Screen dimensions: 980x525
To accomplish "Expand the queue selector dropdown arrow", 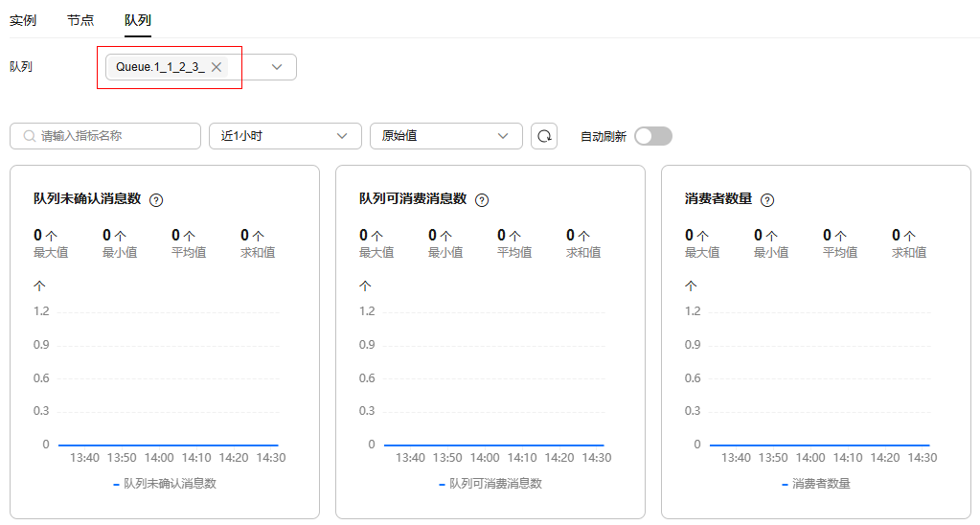I will (x=277, y=67).
